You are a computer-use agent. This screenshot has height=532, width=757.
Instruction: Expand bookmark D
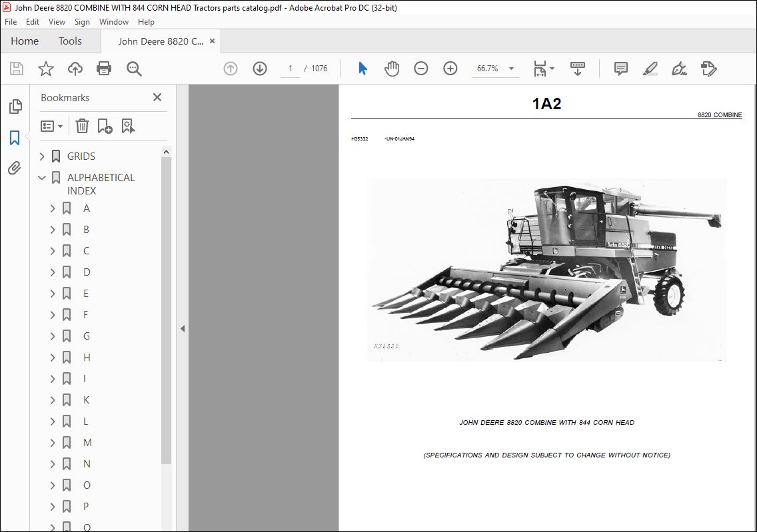pyautogui.click(x=53, y=272)
